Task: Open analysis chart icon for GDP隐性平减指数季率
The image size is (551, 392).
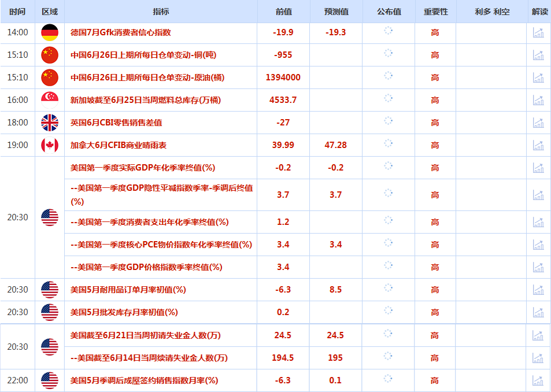Action: (x=538, y=195)
